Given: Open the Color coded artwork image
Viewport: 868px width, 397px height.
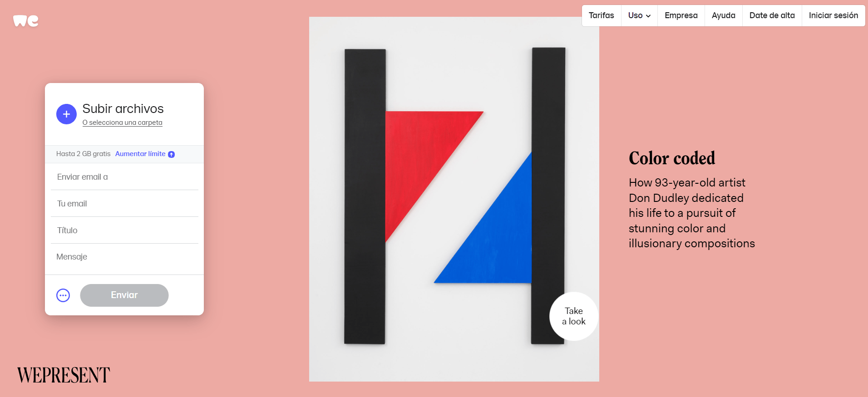Looking at the screenshot, I should pyautogui.click(x=454, y=199).
